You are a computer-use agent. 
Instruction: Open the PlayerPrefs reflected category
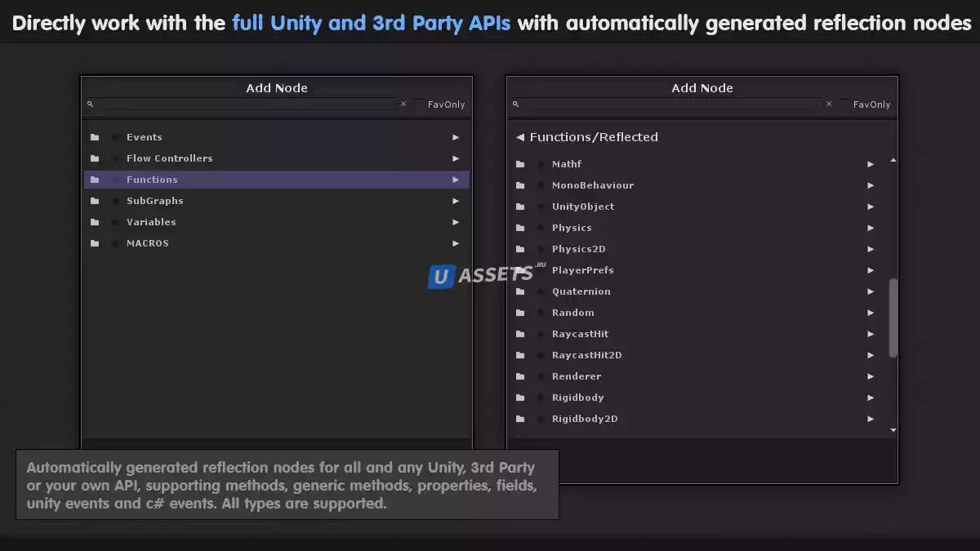tap(582, 270)
